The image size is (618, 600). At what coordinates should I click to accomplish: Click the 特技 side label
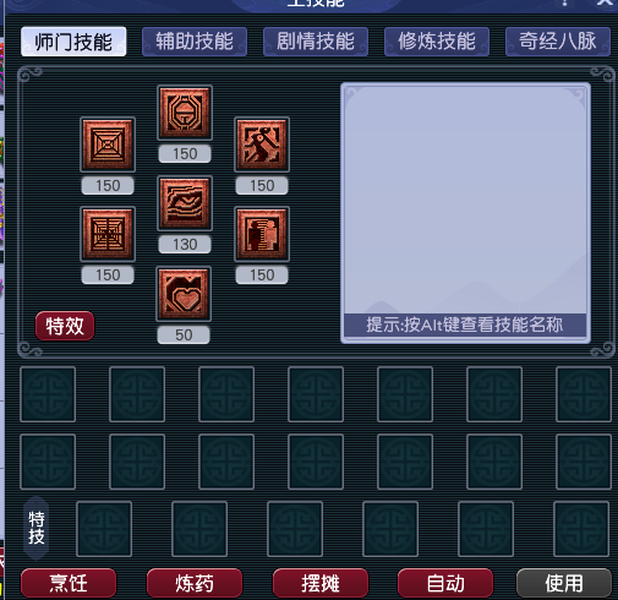(36, 528)
